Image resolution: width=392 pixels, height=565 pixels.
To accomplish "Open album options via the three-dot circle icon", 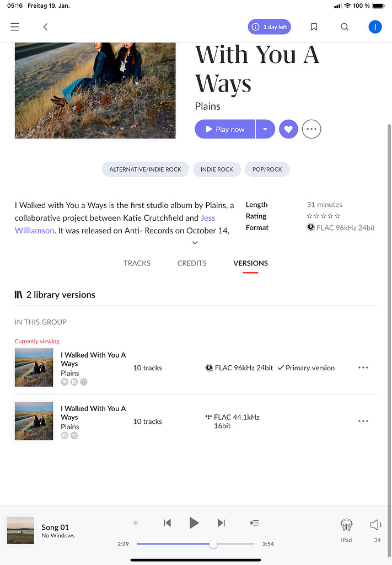I will (312, 129).
